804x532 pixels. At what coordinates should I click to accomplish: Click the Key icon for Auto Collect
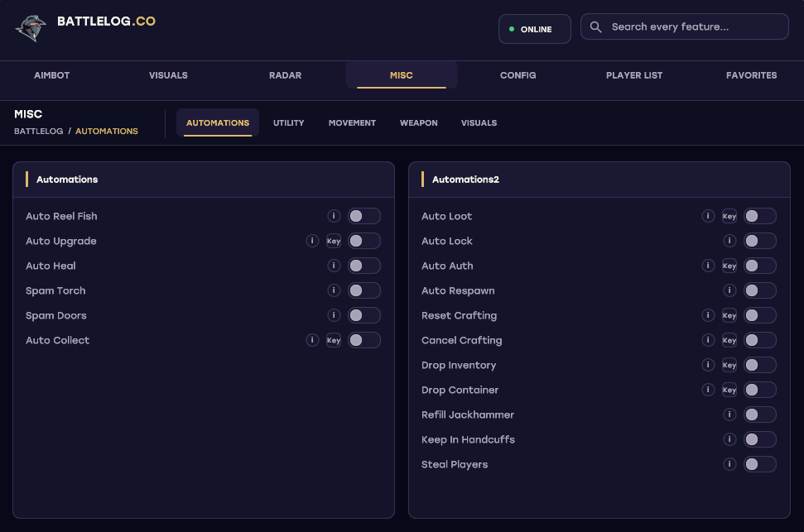pyautogui.click(x=334, y=340)
